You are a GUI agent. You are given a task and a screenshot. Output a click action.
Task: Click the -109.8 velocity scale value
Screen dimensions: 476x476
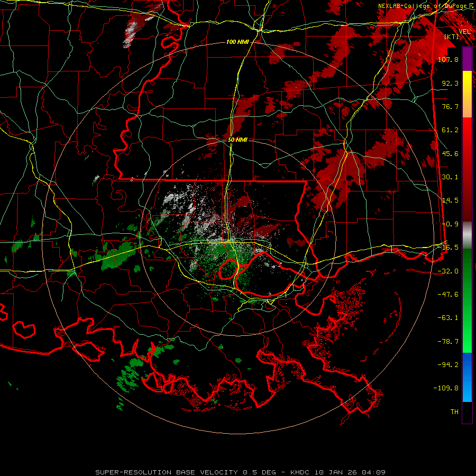(446, 388)
